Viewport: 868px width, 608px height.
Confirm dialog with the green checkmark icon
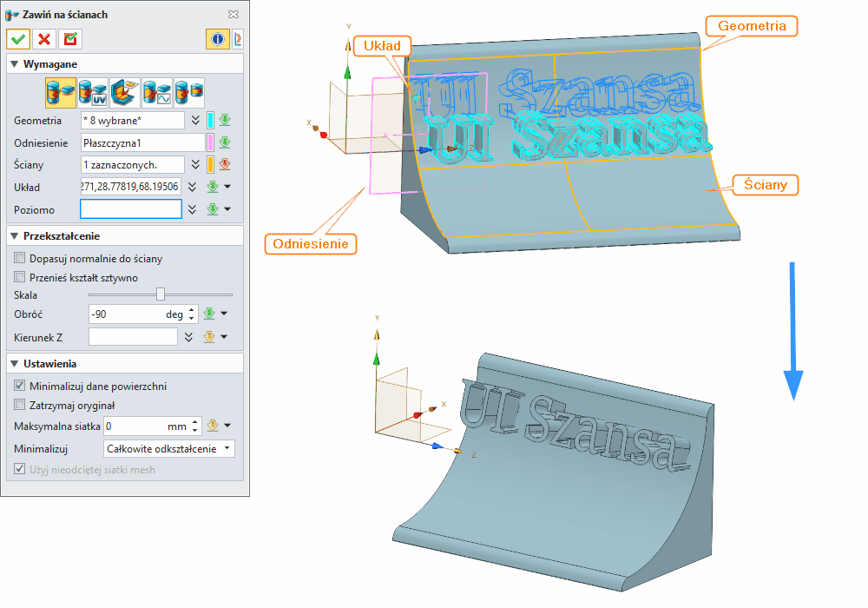pos(17,39)
